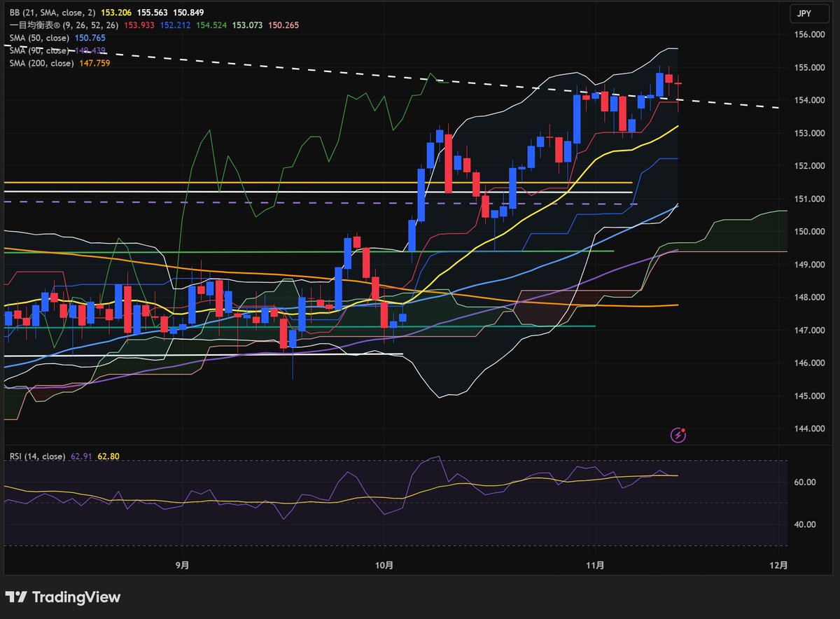This screenshot has width=840, height=619.
Task: Click the Ichimoku value 152.212
Action: 174,25
